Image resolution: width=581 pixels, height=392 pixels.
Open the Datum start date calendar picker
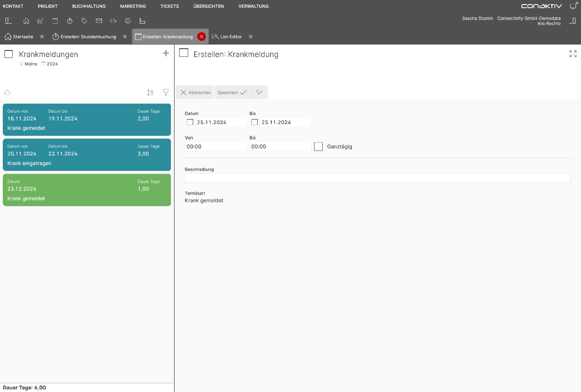tap(190, 122)
